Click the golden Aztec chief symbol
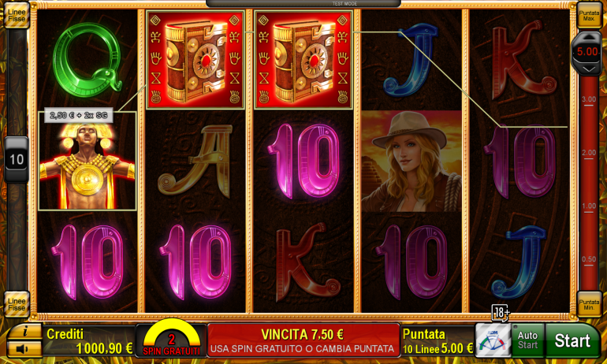The height and width of the screenshot is (364, 607). (87, 161)
